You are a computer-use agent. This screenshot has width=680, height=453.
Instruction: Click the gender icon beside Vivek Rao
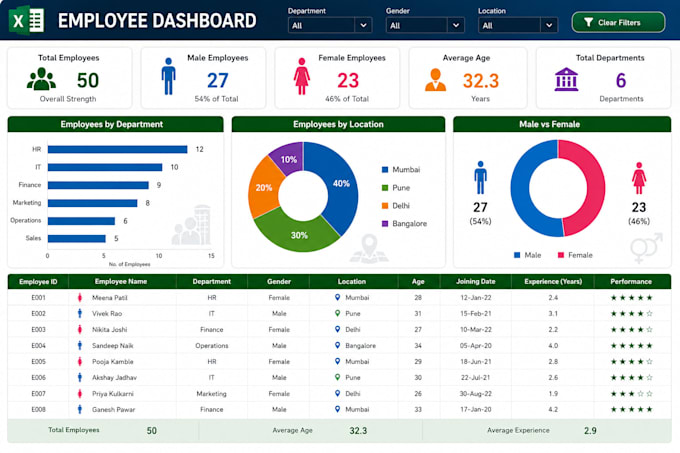tap(80, 313)
